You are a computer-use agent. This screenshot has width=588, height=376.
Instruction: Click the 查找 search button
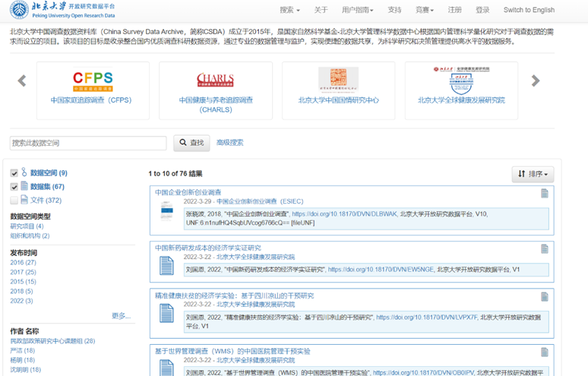[x=191, y=143]
